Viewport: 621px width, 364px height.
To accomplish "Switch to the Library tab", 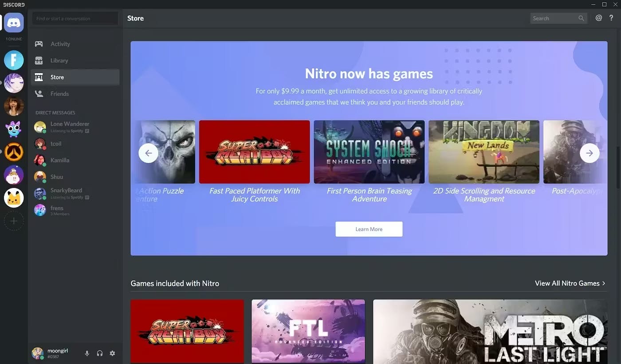I will [60, 60].
